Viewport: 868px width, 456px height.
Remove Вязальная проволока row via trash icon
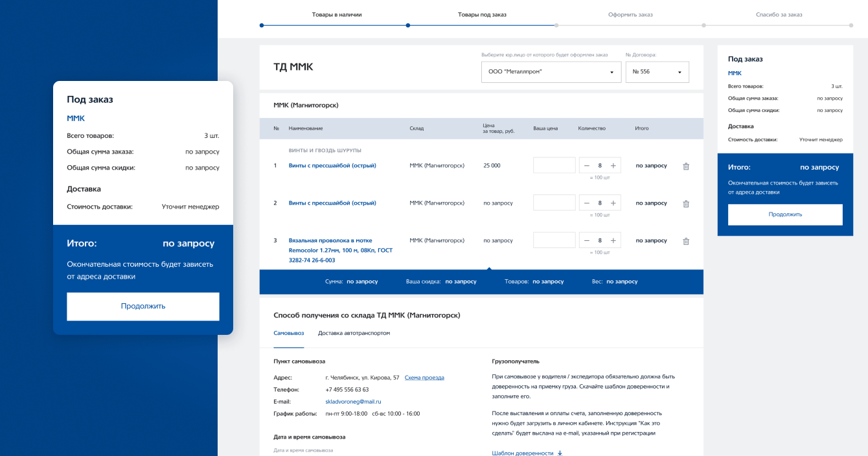[686, 241]
